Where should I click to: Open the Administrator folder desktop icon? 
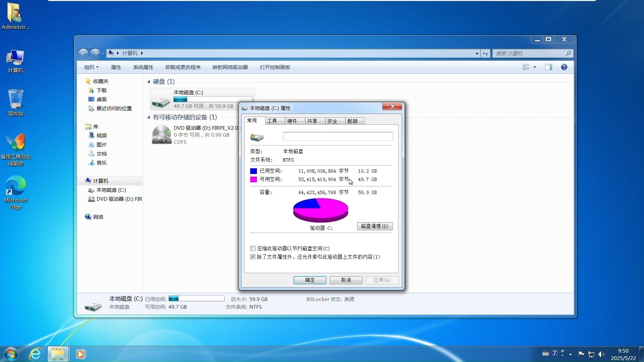coord(15,16)
